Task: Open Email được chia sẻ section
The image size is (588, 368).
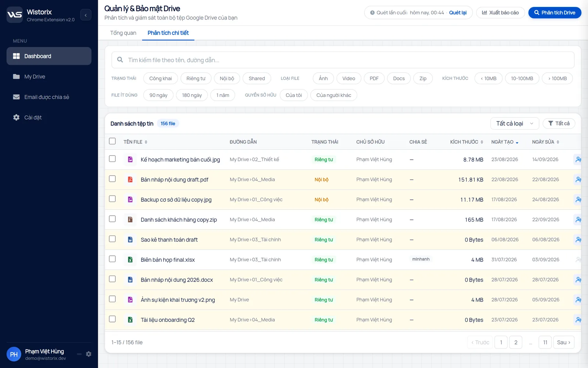Action: 49,97
